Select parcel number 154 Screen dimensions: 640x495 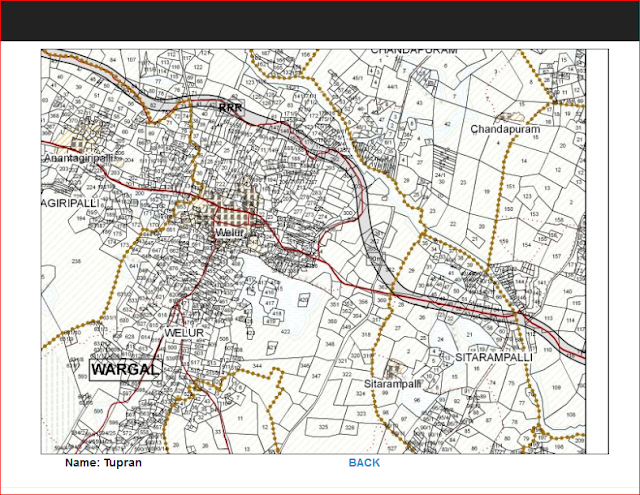[527, 245]
